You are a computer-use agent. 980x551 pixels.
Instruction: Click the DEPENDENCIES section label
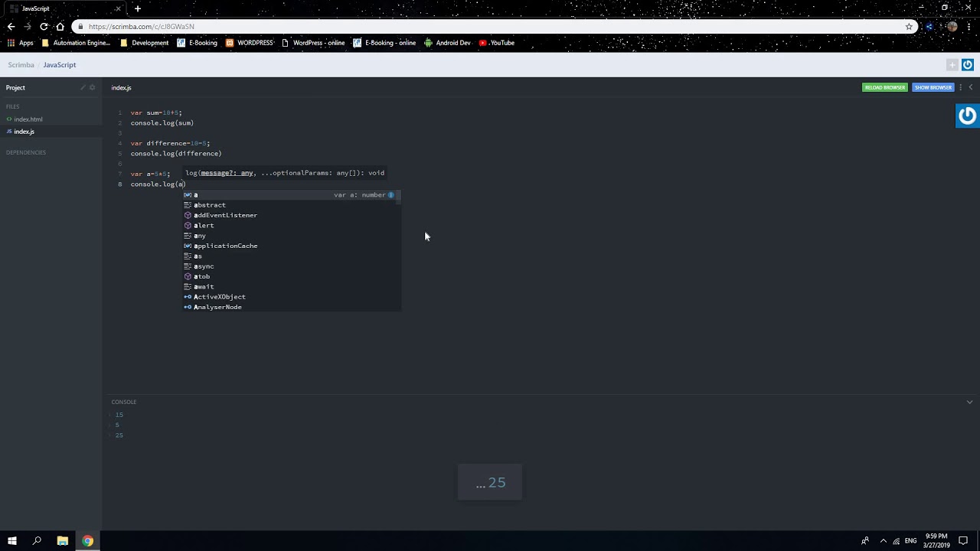[26, 152]
